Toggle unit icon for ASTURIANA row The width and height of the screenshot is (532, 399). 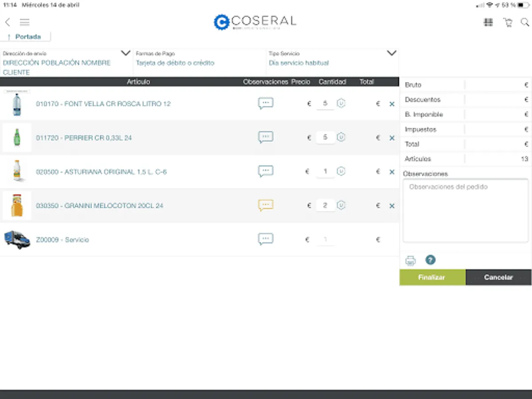tap(341, 171)
